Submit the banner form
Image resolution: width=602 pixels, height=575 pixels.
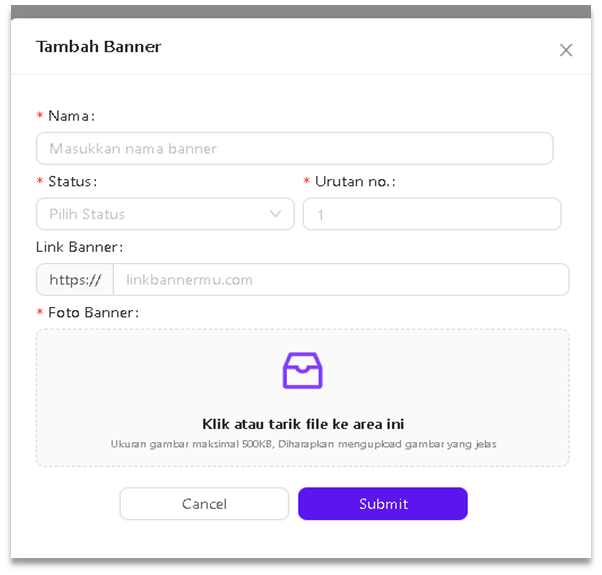(x=383, y=504)
